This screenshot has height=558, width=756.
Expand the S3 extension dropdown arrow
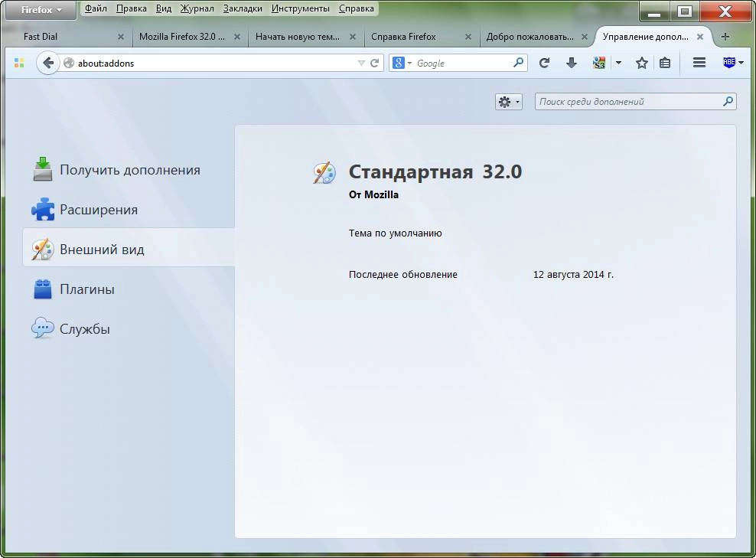618,63
